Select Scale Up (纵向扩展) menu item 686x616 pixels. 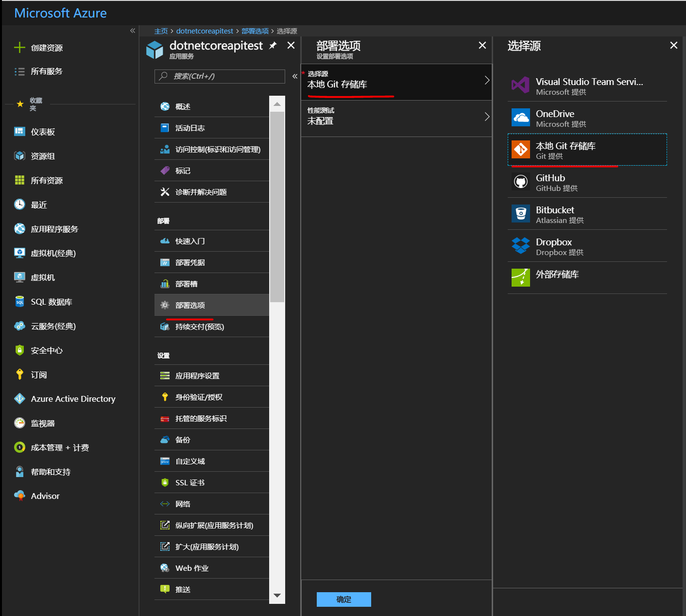pyautogui.click(x=212, y=525)
